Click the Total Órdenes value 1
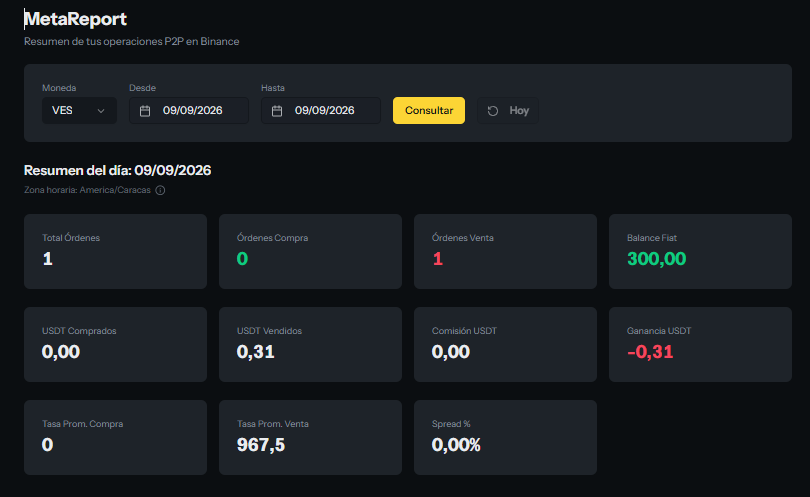 pos(48,259)
